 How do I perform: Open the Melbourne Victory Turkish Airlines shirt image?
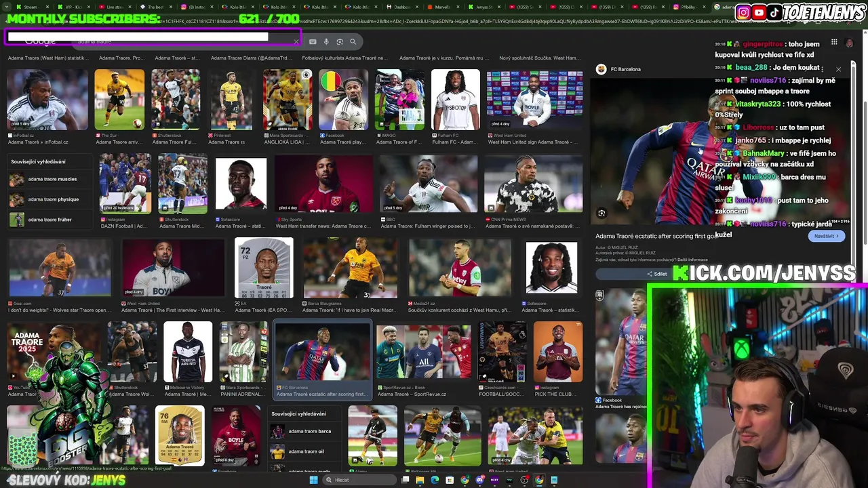[188, 352]
